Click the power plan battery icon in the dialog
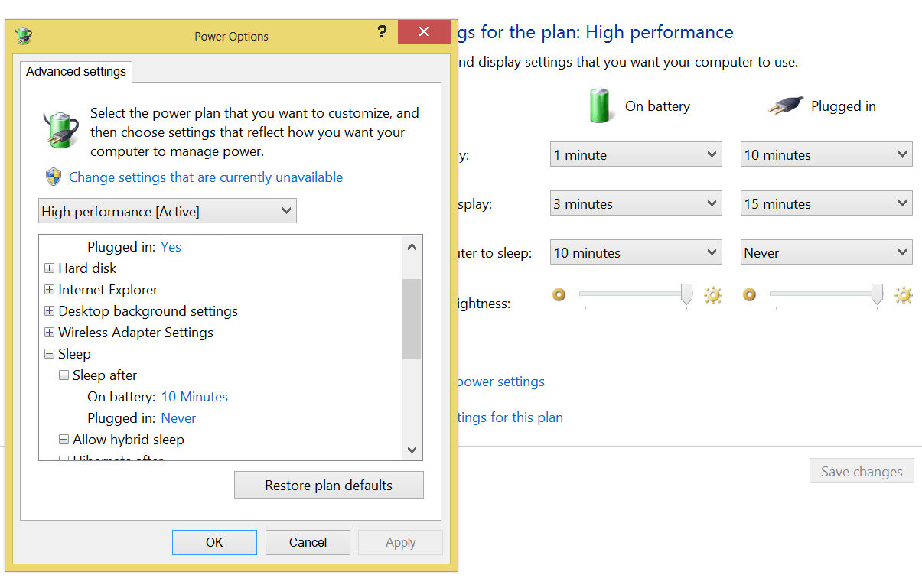 (x=60, y=129)
